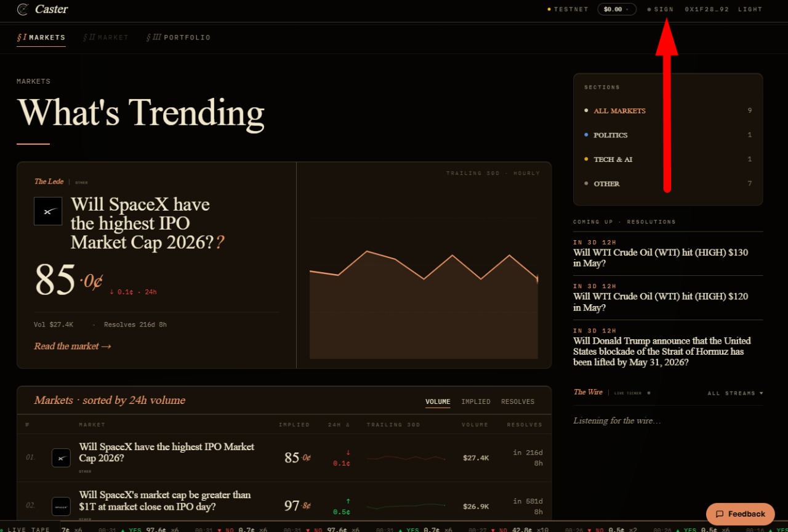Follow the Read the market link
788x532 pixels.
[x=73, y=346]
